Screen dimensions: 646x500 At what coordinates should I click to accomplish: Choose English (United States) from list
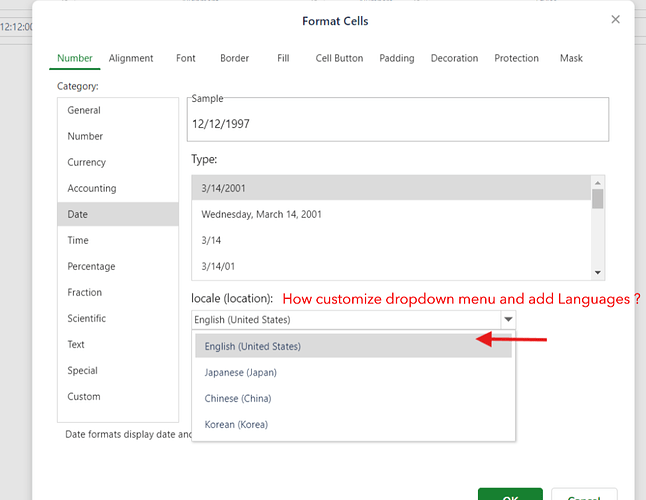353,346
